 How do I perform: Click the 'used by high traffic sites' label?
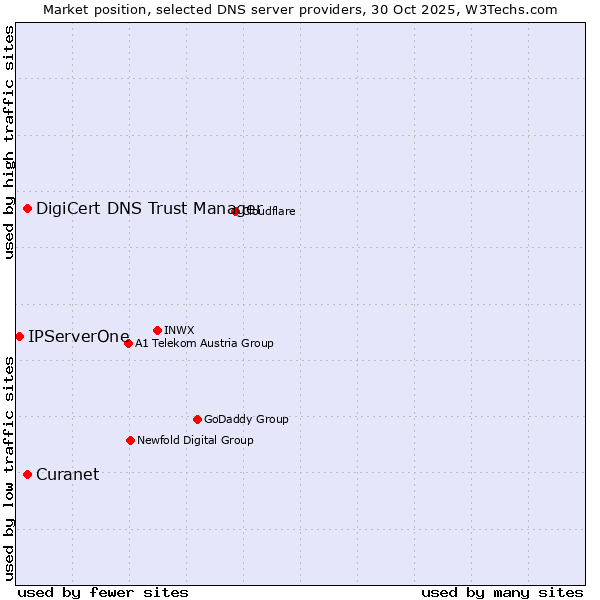9,142
